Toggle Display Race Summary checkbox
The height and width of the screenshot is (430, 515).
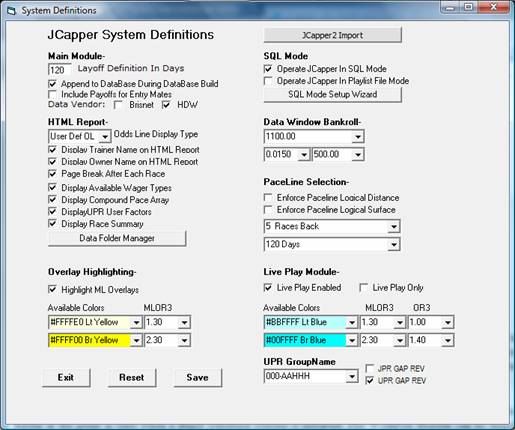52,223
